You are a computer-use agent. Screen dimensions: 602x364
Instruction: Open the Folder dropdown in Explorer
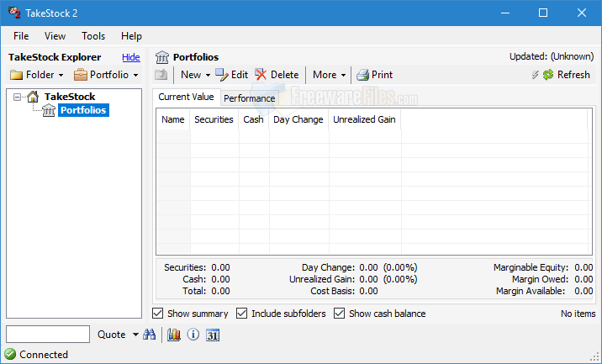pos(36,75)
